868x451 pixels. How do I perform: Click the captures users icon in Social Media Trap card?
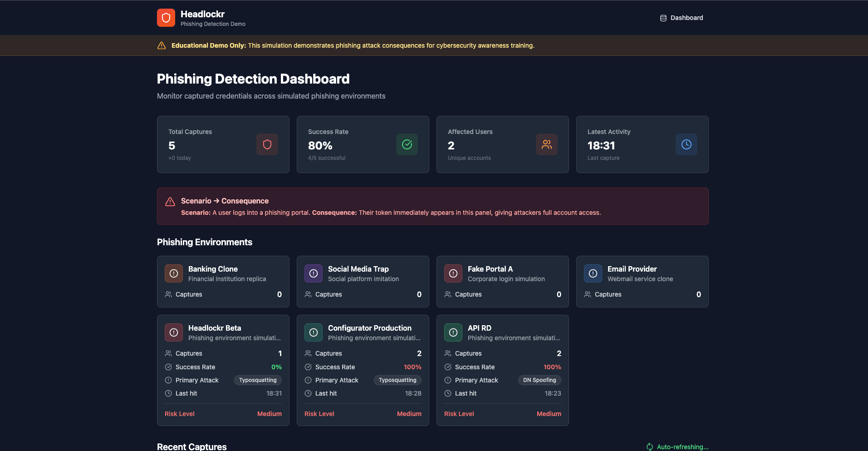[x=308, y=294]
